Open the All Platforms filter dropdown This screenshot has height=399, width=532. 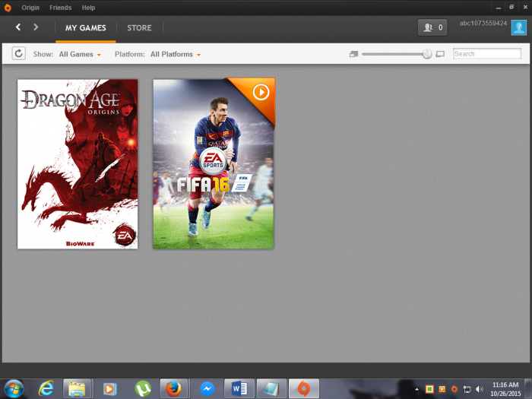[176, 54]
